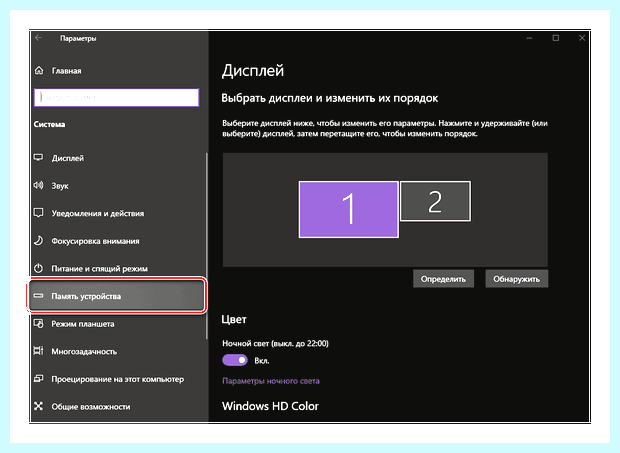Click the Режим планшета icon

point(38,323)
